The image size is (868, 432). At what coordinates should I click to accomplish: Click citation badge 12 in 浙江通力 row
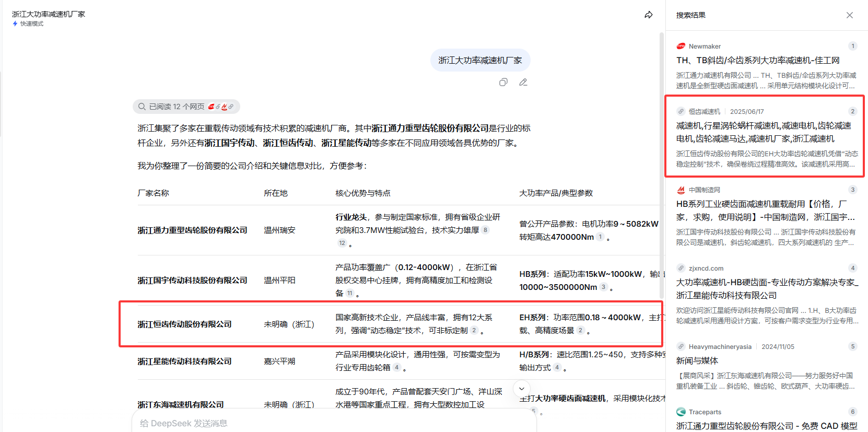342,243
